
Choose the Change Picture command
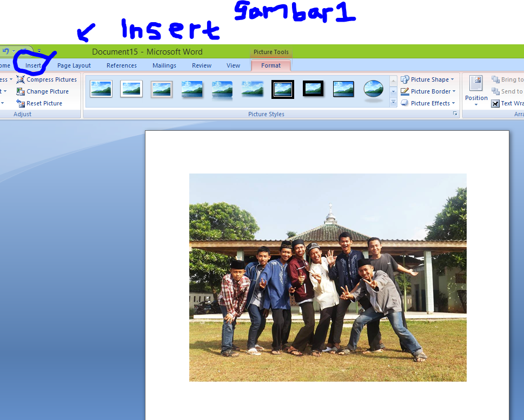[x=43, y=91]
